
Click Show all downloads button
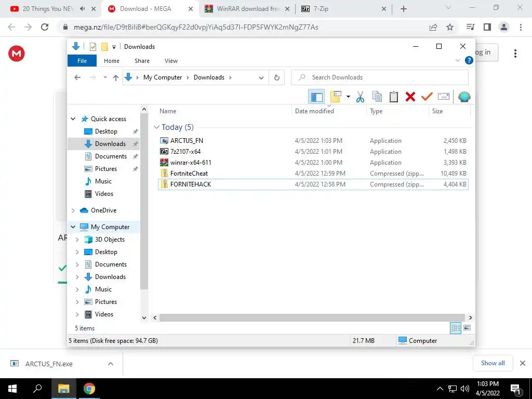click(x=493, y=363)
